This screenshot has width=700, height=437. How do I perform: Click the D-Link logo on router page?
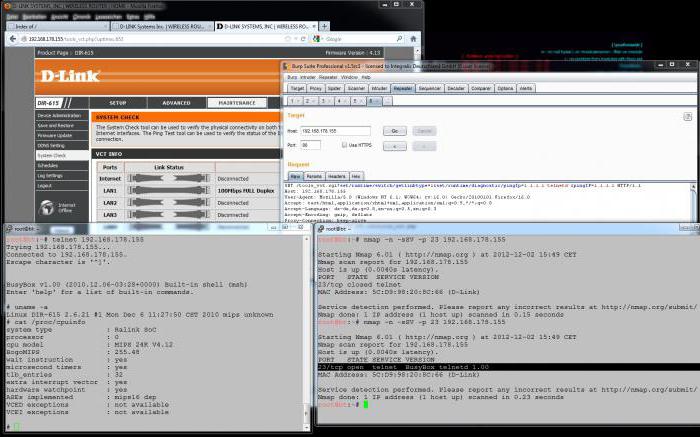point(70,76)
